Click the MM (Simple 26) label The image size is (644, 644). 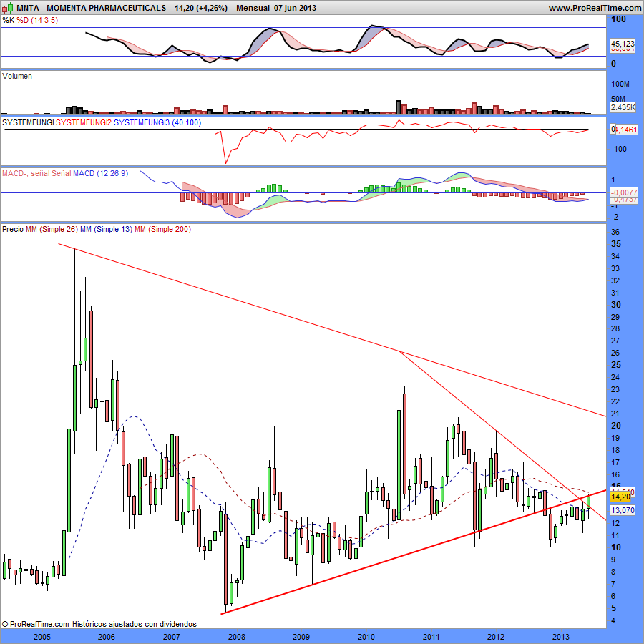(x=52, y=229)
